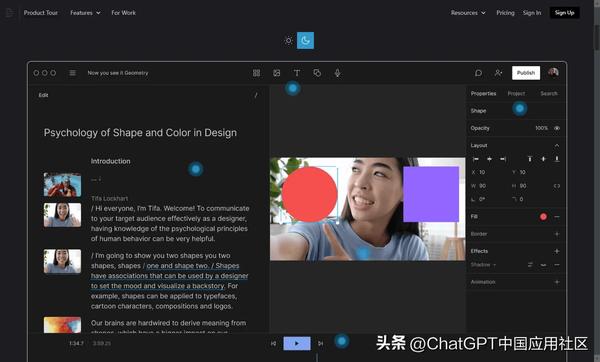Image resolution: width=600 pixels, height=362 pixels.
Task: Click the microphone record icon
Action: 338,73
